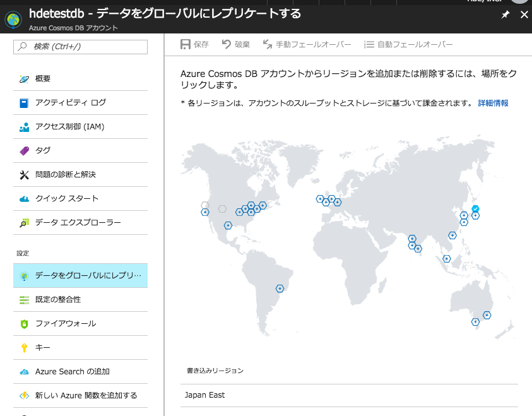Add the South Central US Texas marker
Viewport: 532px width, 416px height.
[228, 225]
